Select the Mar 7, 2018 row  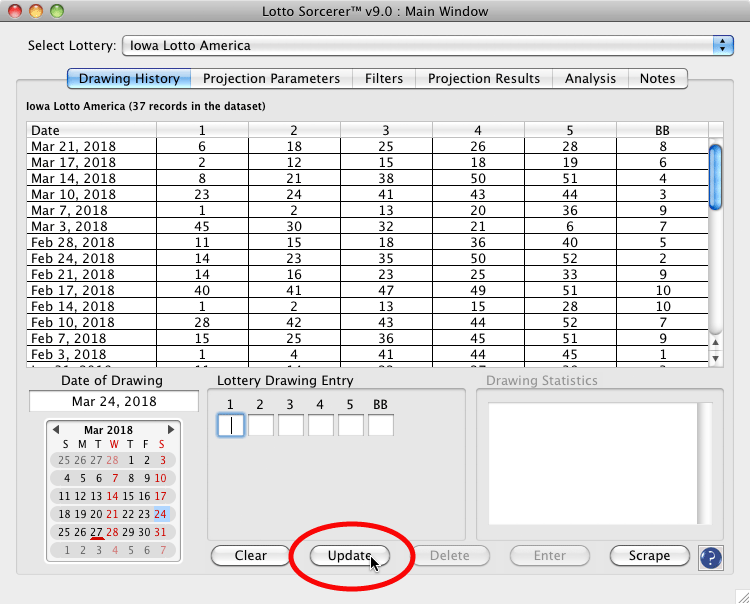click(x=367, y=210)
